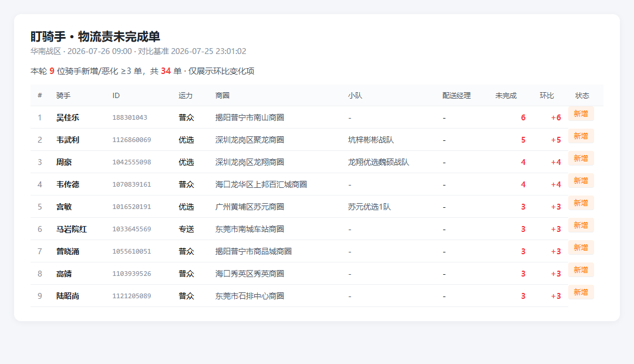
Task: Click 海口秀英区秀英商圈 cell
Action: click(249, 274)
